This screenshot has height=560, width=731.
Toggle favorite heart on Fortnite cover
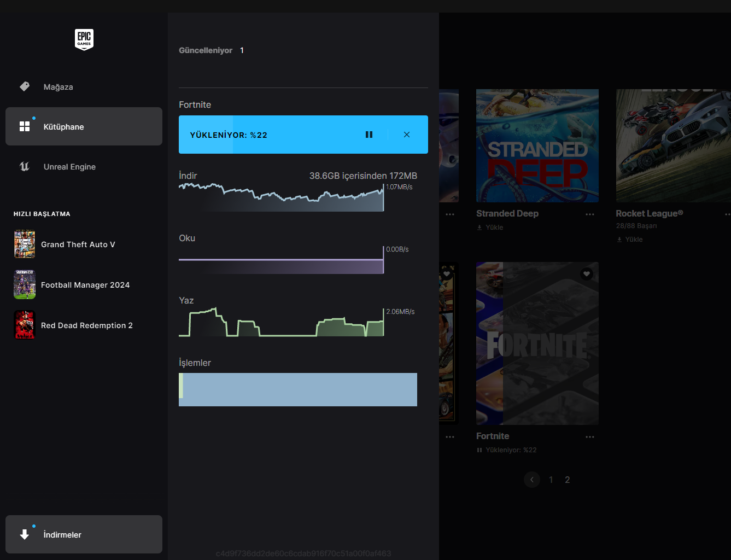pos(587,273)
